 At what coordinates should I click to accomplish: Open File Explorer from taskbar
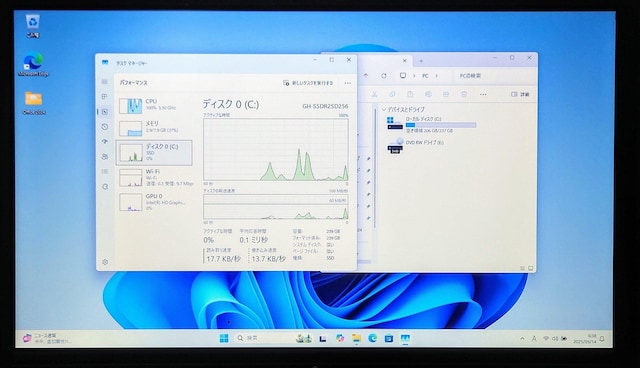[356, 338]
